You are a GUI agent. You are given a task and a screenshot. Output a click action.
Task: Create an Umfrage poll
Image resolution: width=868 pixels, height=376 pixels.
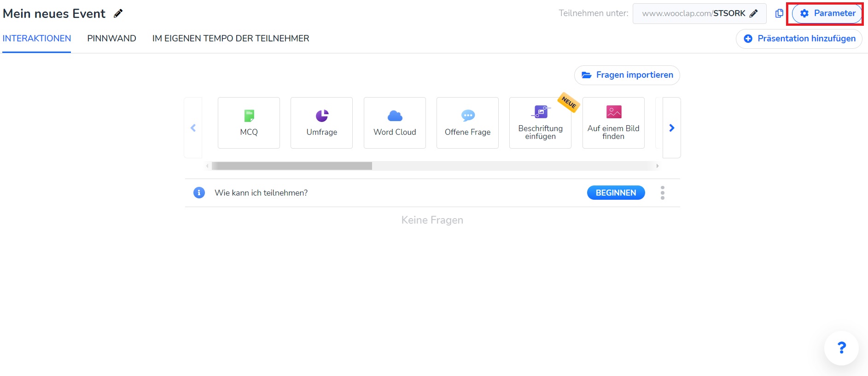pos(321,123)
